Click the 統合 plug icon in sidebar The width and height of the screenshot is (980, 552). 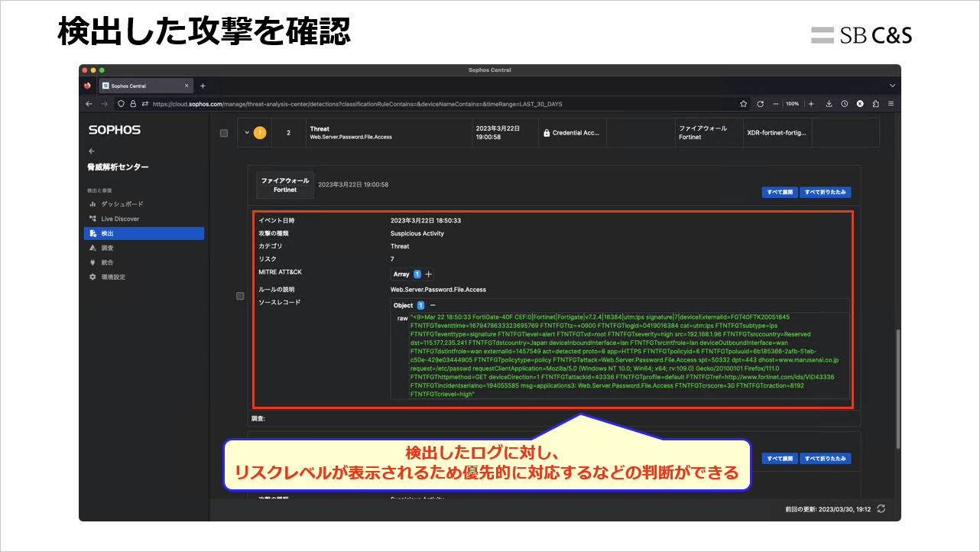(93, 262)
